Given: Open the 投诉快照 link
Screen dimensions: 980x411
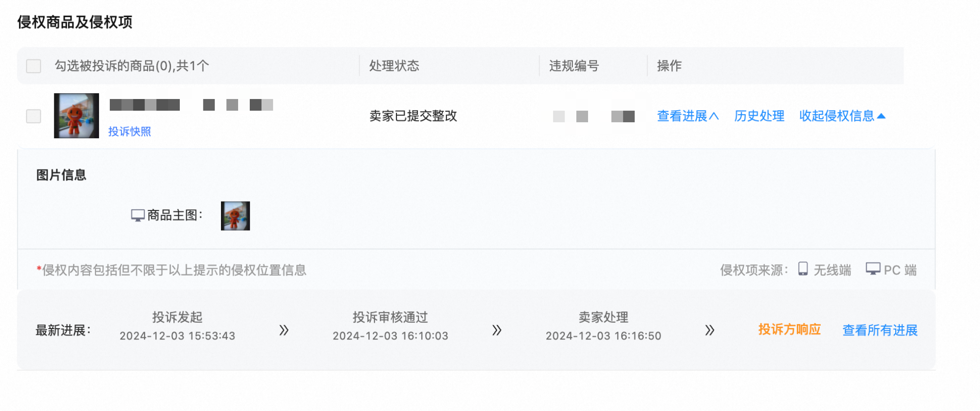Looking at the screenshot, I should [x=129, y=131].
